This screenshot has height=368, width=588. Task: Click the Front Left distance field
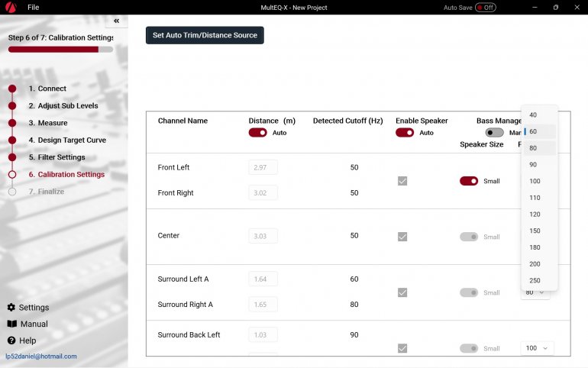point(263,167)
